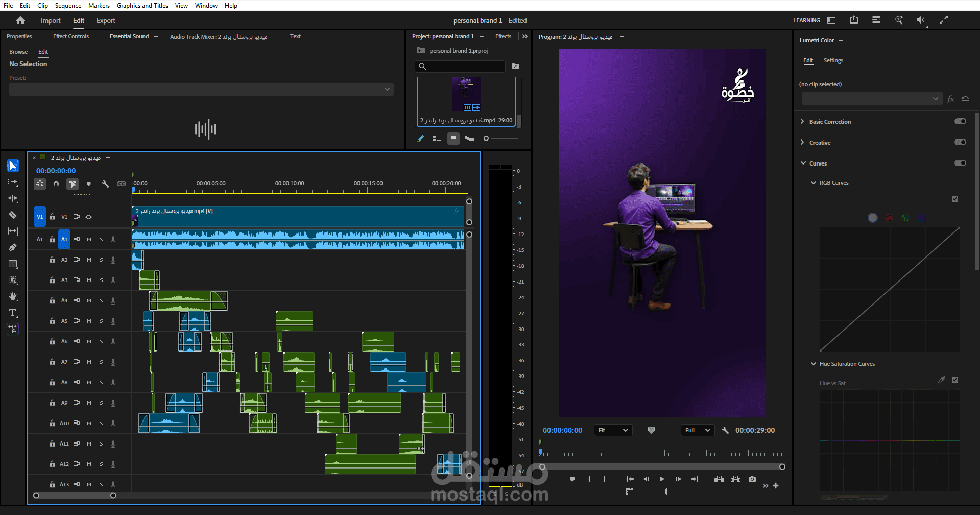Play the program monitor sequence

point(662,479)
